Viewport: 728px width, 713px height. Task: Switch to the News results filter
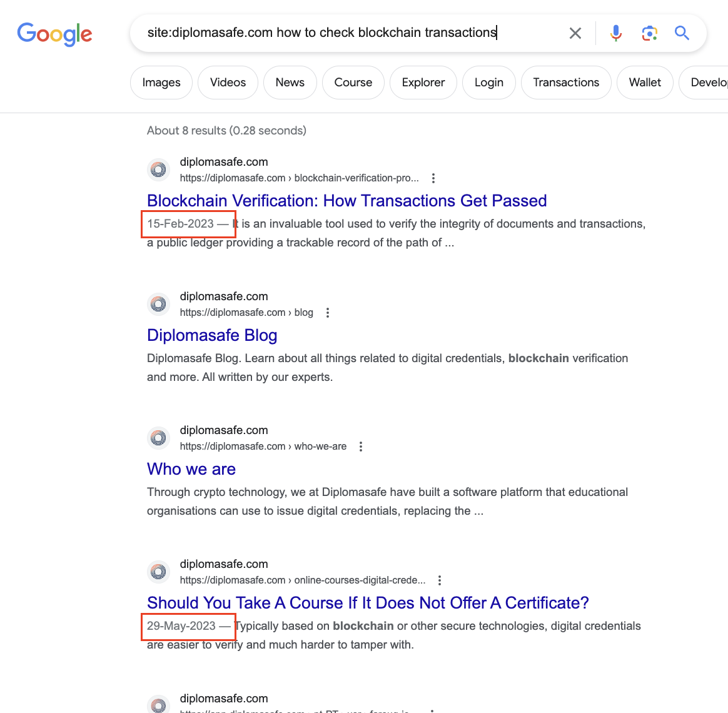290,82
